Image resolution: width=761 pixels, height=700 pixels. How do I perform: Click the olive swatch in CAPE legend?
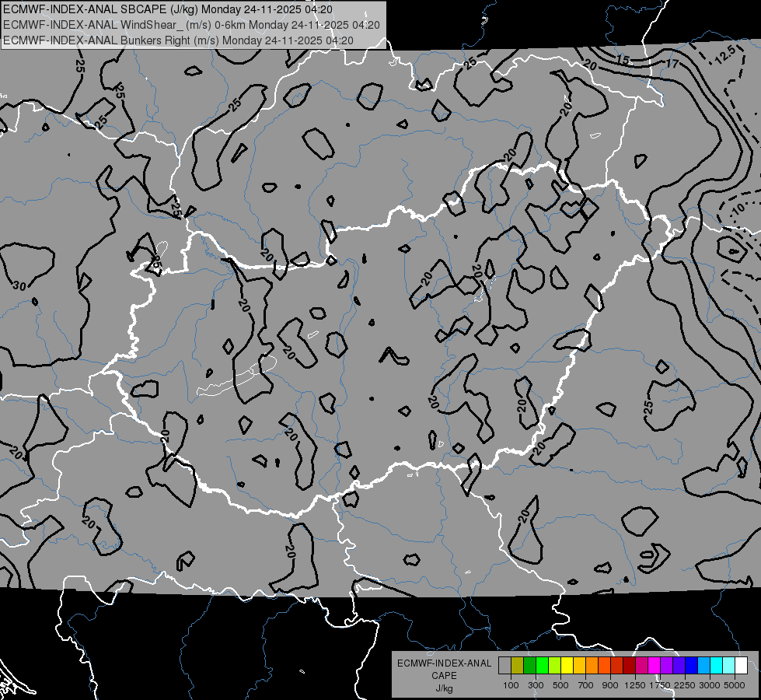pos(518,665)
